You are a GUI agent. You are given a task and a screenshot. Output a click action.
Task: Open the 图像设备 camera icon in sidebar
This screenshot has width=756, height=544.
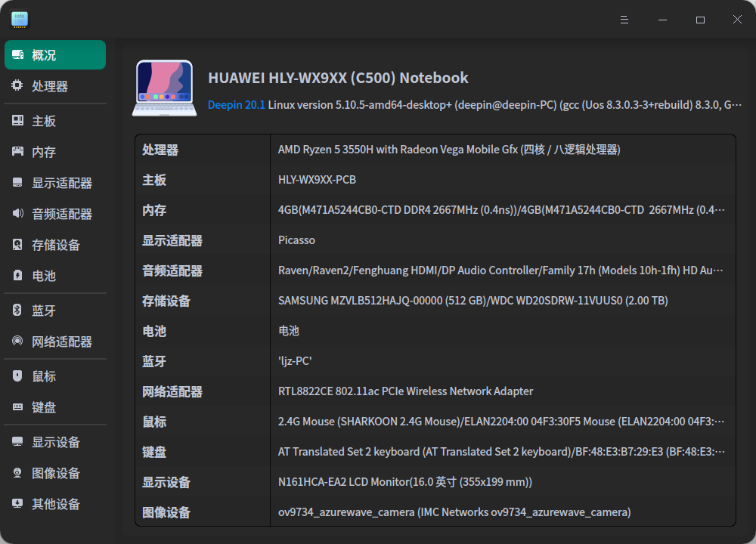click(x=17, y=473)
